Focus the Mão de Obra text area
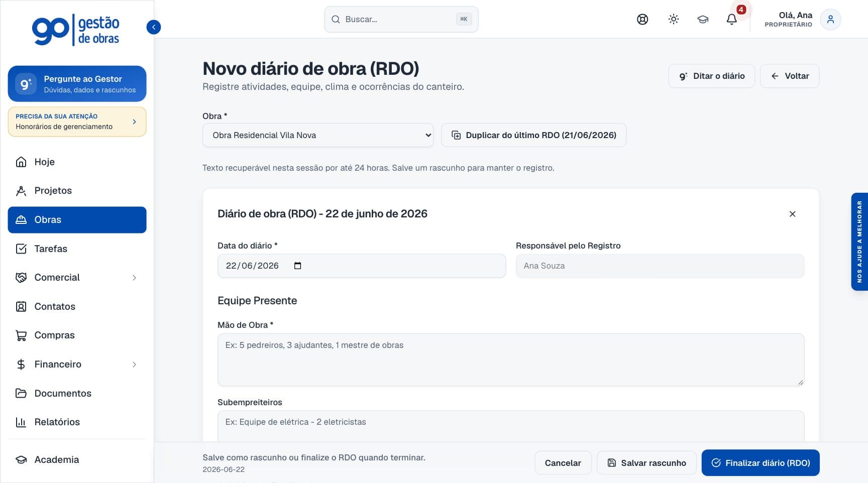This screenshot has width=868, height=483. pos(510,360)
